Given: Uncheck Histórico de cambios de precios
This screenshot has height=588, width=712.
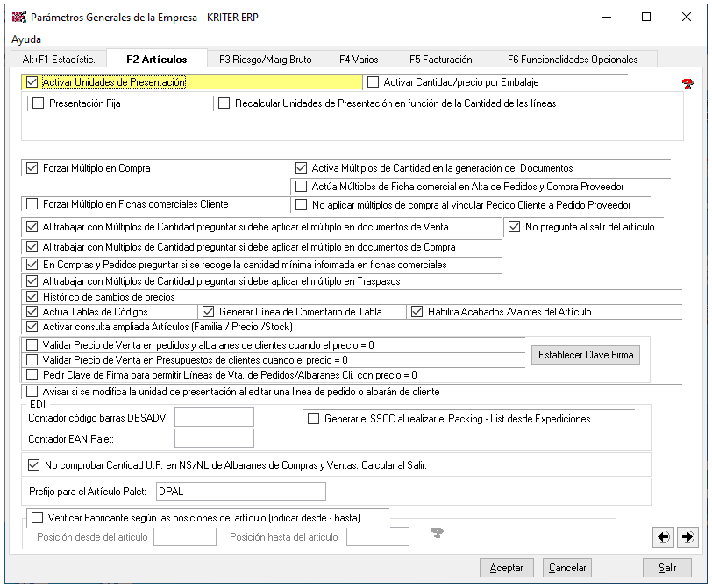Looking at the screenshot, I should pos(32,297).
